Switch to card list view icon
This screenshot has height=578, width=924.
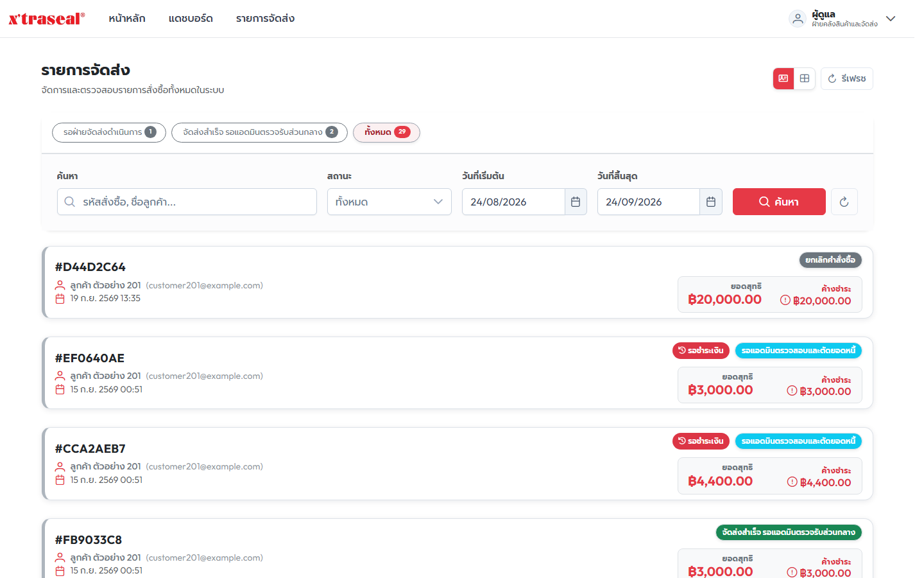pyautogui.click(x=783, y=78)
